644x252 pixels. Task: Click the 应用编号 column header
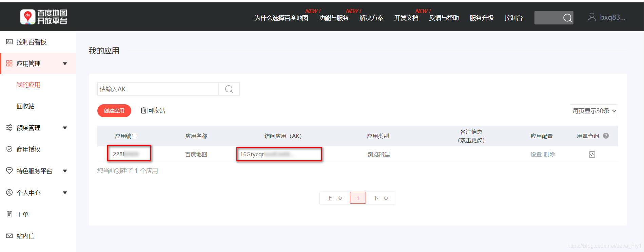pyautogui.click(x=126, y=136)
